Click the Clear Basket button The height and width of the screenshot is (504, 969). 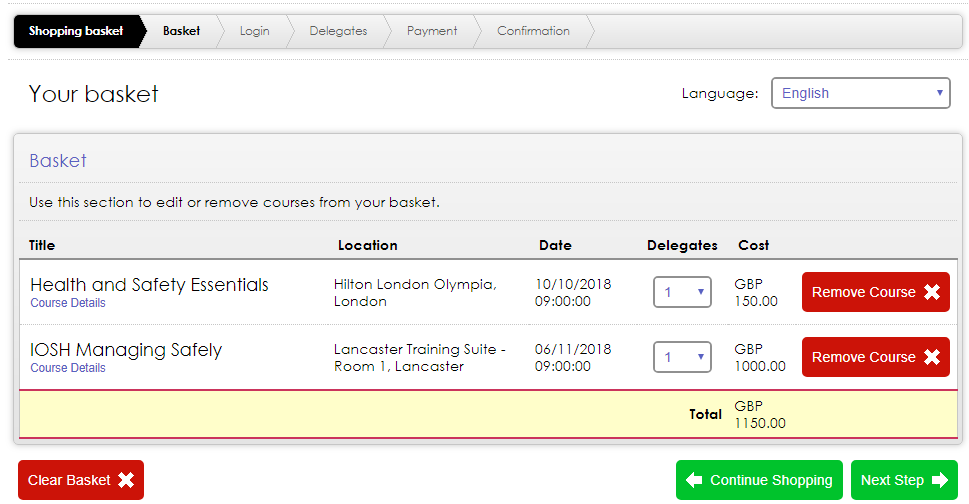(81, 480)
